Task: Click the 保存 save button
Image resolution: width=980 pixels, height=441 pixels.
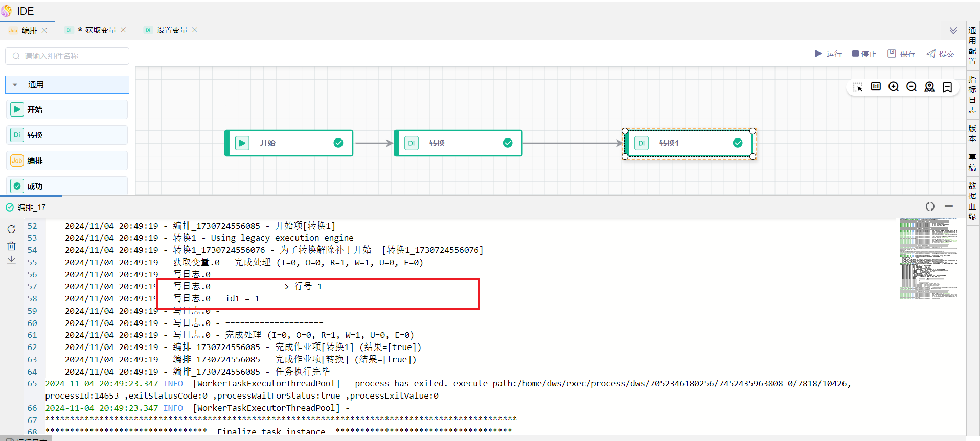Action: (x=901, y=54)
